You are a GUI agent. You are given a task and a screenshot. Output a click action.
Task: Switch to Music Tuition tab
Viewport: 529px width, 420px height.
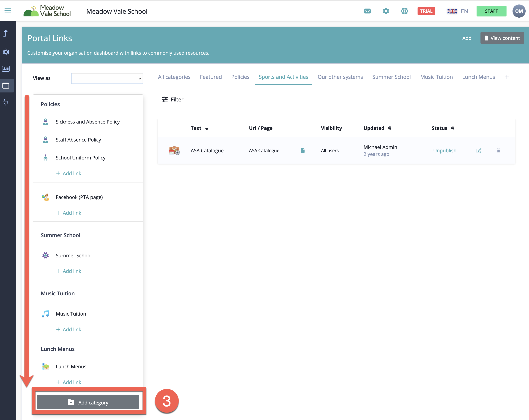pyautogui.click(x=436, y=77)
